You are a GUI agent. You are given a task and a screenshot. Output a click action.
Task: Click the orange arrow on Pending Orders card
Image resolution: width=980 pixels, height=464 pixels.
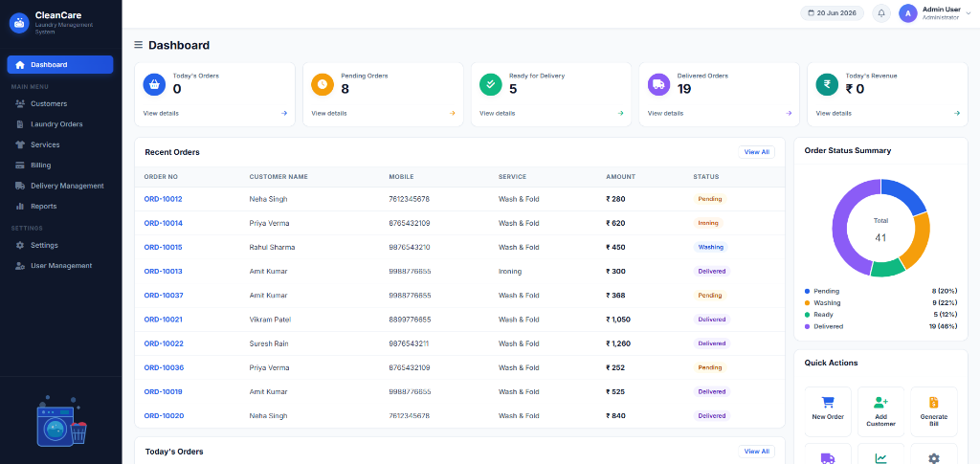click(x=453, y=114)
